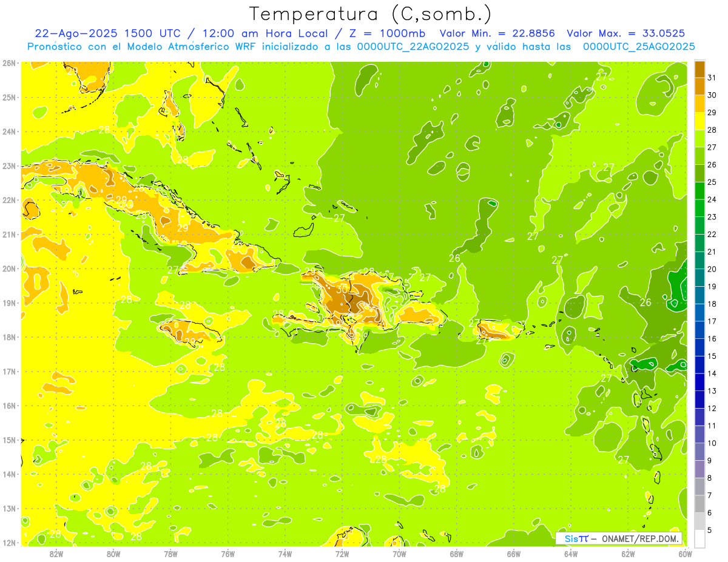Viewport: 728px width, 562px height.
Task: Click the color bar label "15"
Action: pos(712,356)
